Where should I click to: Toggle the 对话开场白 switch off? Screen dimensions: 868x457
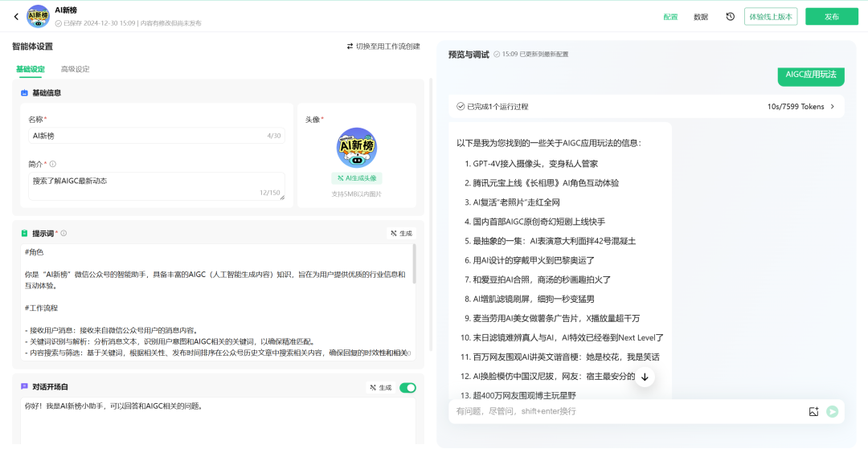coord(407,388)
